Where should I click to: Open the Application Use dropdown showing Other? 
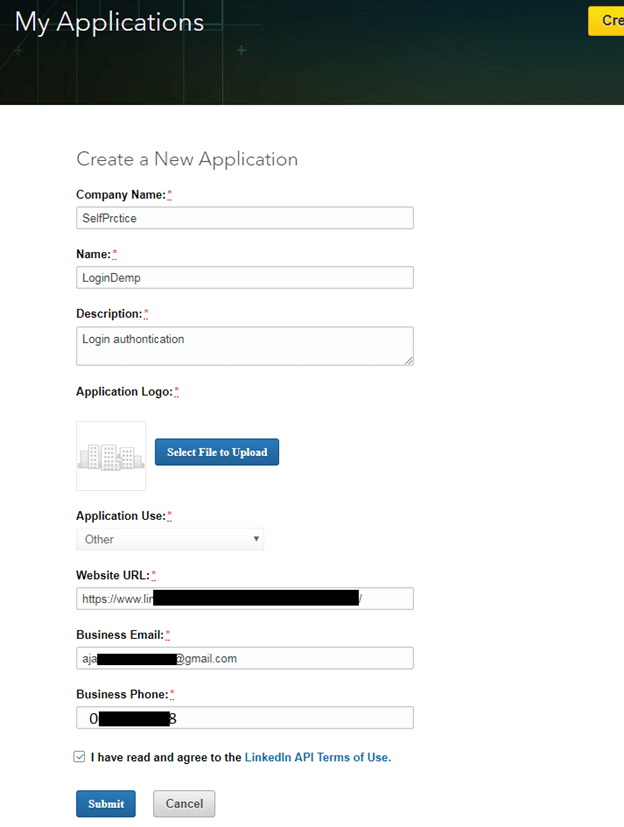click(170, 539)
